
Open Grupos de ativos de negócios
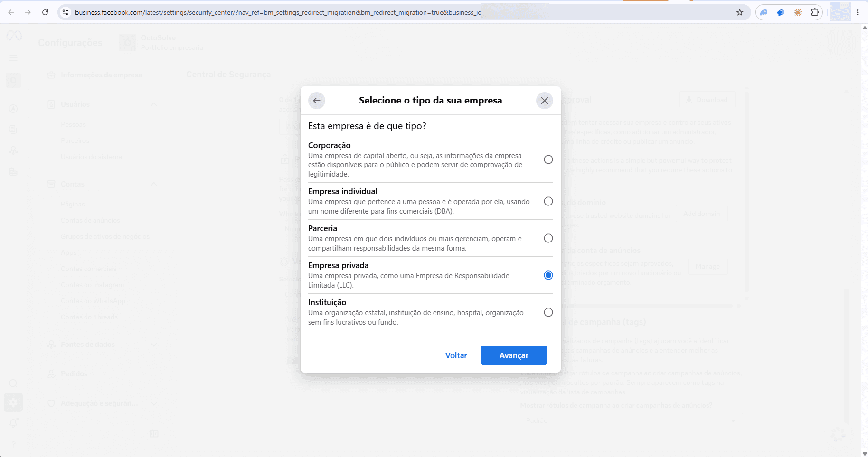[x=105, y=236]
